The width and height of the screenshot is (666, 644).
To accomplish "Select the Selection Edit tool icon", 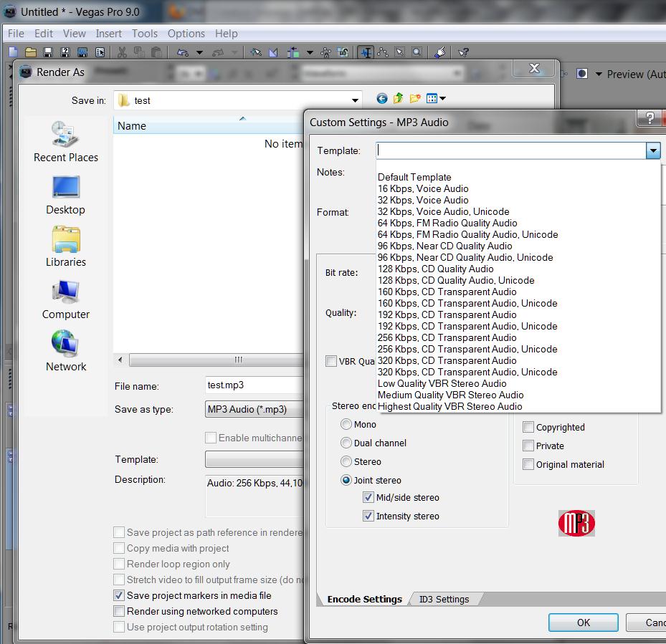I will (x=400, y=52).
